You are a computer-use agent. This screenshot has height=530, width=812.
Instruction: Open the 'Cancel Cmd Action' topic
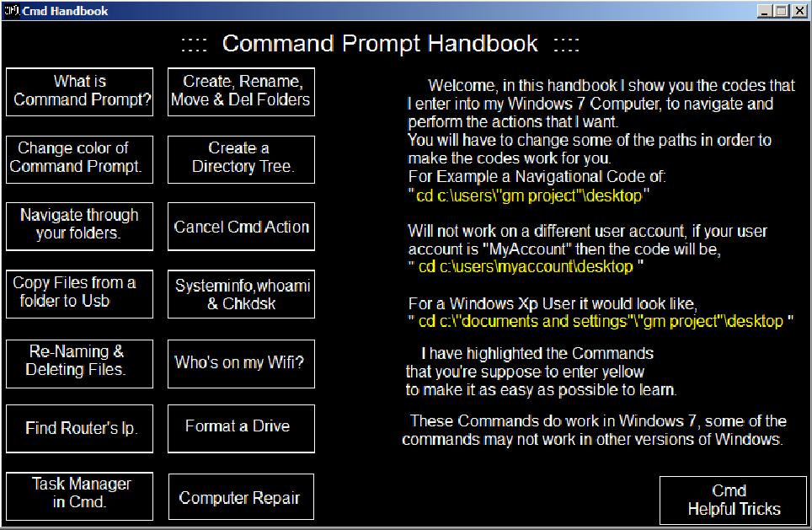click(241, 227)
